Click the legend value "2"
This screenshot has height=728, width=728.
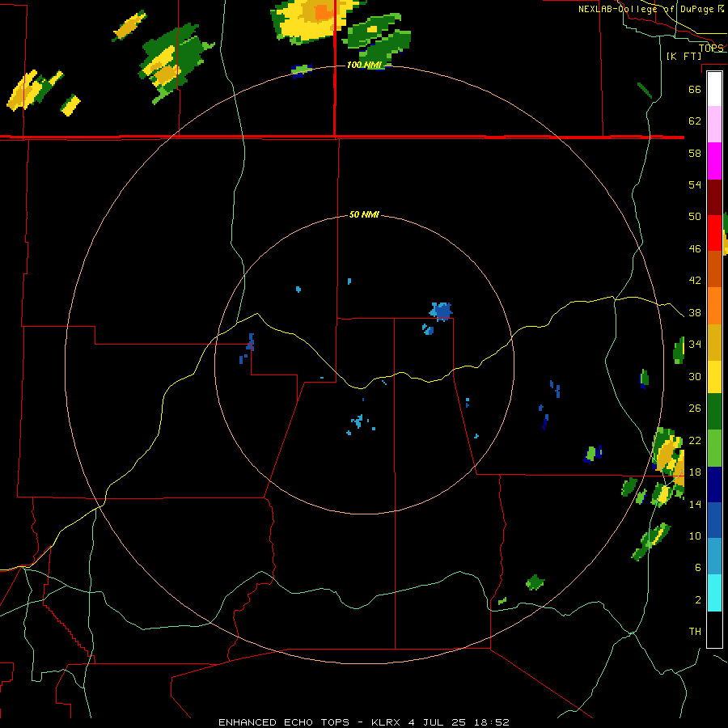(x=697, y=600)
